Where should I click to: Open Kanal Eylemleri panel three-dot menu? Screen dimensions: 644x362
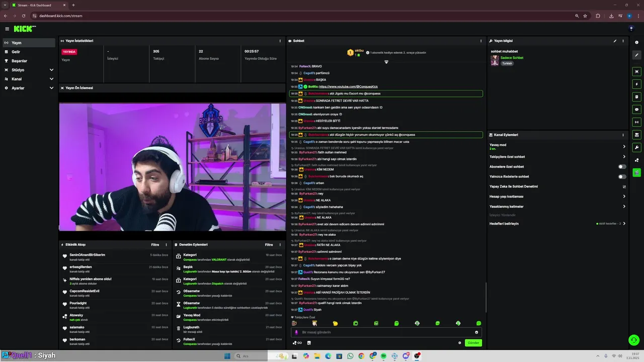tap(623, 135)
